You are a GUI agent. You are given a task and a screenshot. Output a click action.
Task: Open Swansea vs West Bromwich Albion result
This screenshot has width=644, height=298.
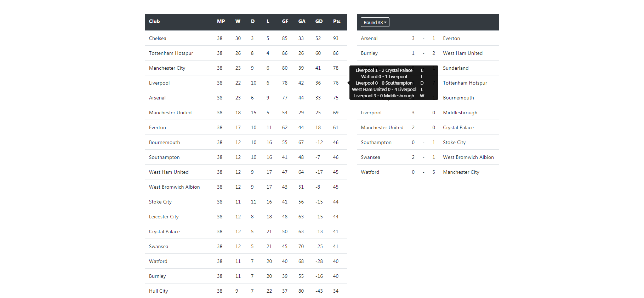pos(423,157)
